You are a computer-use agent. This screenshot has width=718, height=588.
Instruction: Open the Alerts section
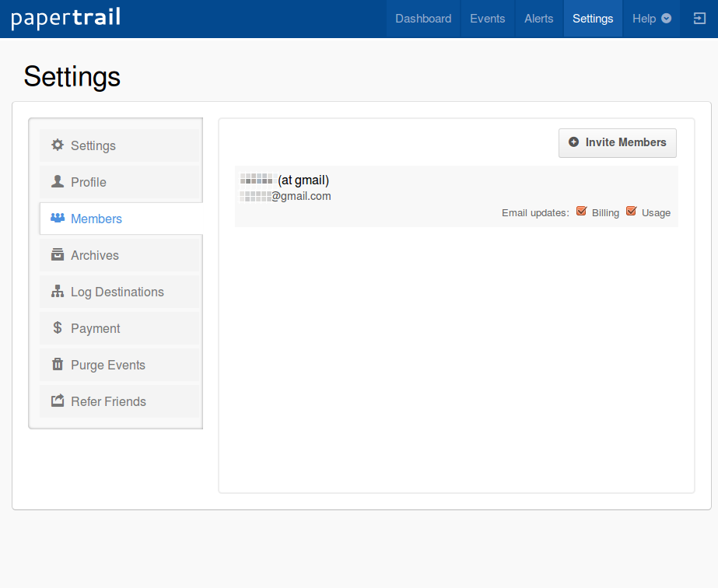[539, 19]
